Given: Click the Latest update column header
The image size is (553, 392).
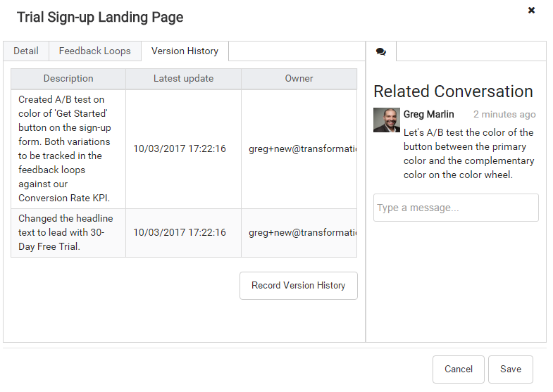Looking at the screenshot, I should point(183,79).
